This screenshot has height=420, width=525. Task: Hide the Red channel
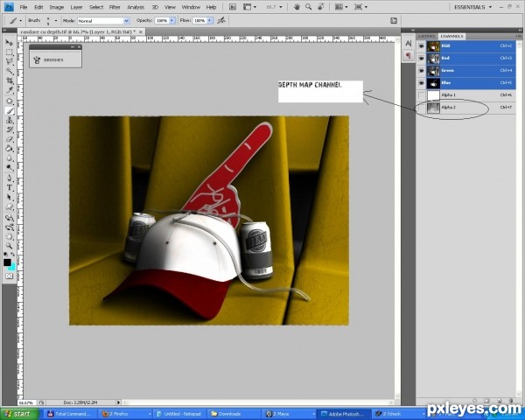tap(421, 59)
